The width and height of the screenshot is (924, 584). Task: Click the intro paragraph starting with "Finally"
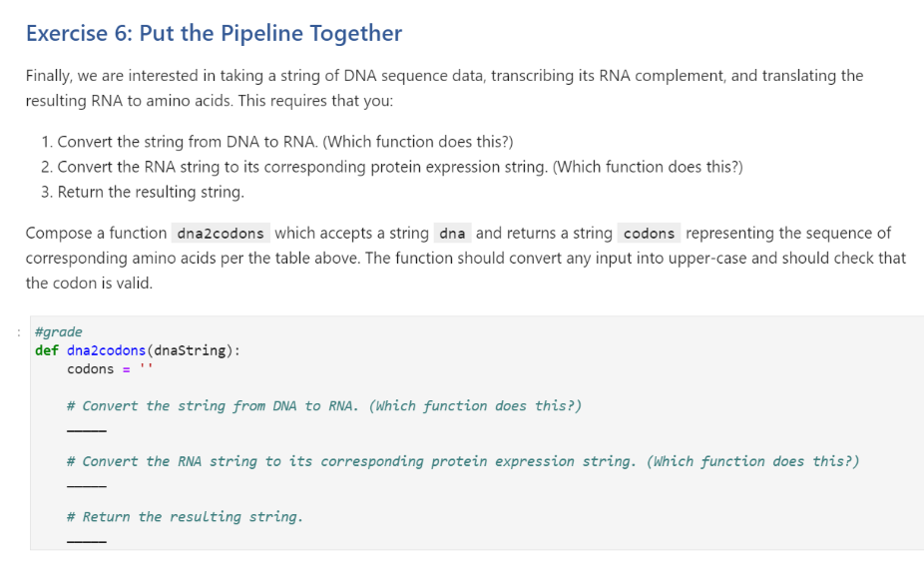click(444, 88)
